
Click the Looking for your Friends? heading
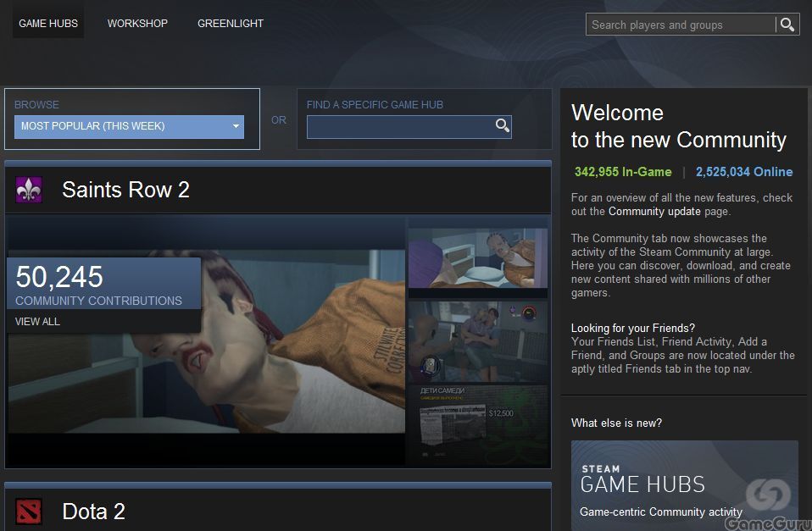[x=633, y=328]
